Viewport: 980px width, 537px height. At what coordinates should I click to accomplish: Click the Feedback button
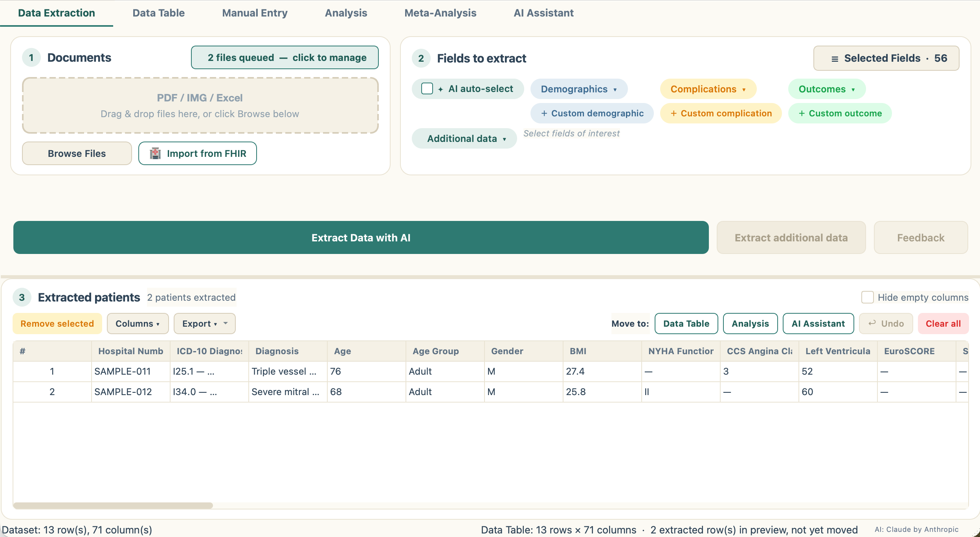tap(921, 237)
